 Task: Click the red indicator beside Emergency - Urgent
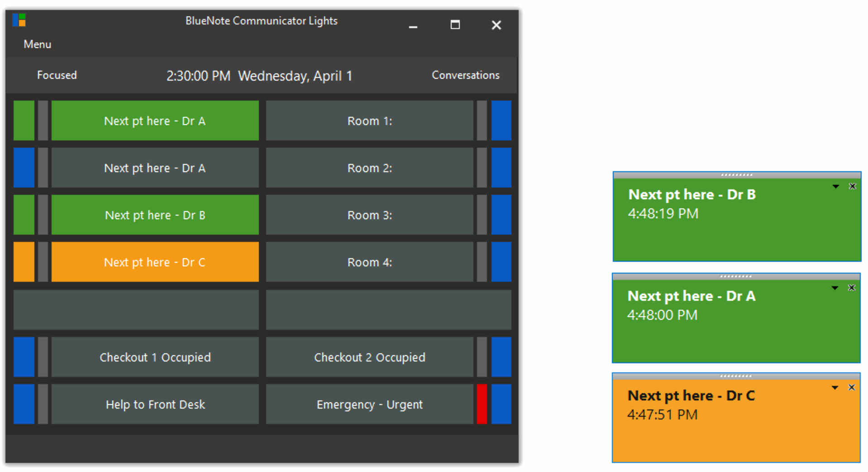click(482, 405)
